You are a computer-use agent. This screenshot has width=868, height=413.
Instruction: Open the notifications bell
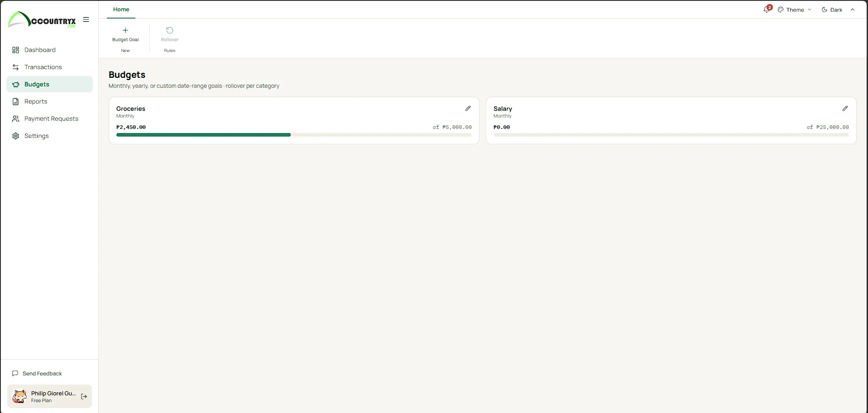767,9
